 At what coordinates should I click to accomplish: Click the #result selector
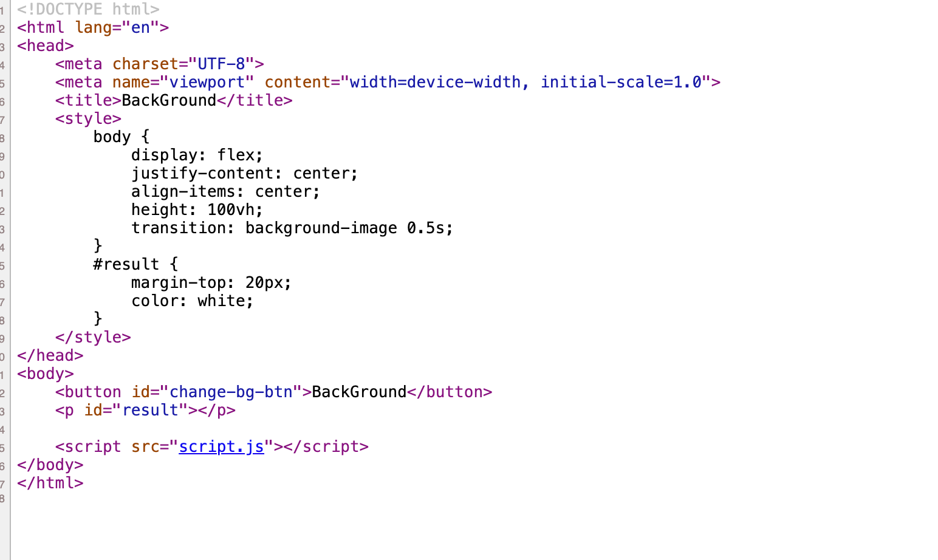point(126,264)
